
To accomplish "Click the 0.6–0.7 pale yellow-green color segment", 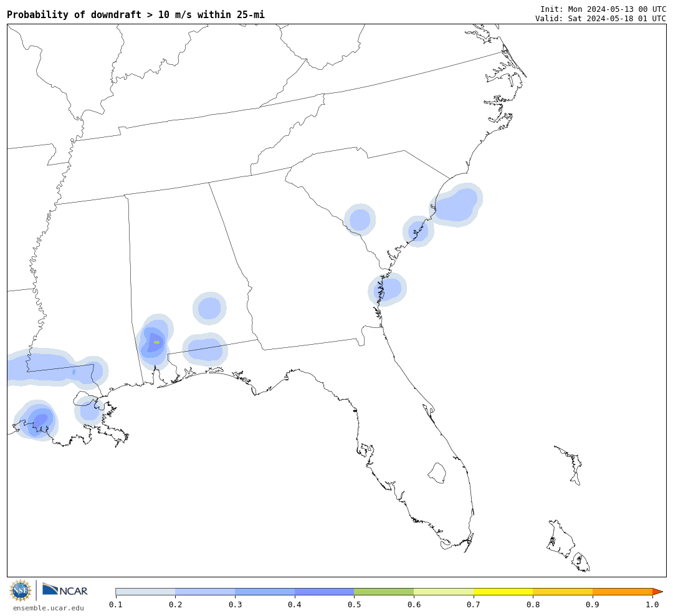I will click(x=444, y=592).
